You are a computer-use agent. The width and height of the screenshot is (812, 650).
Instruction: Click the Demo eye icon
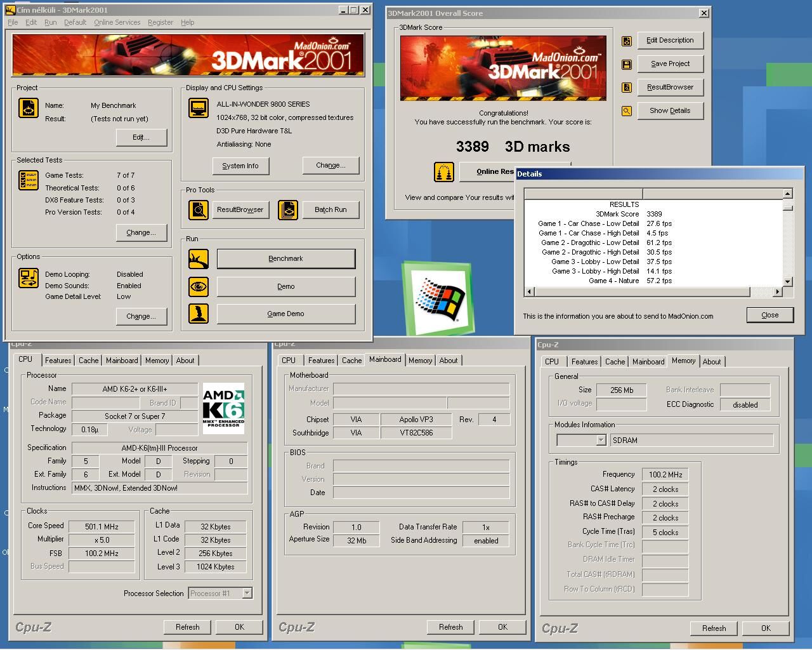(x=199, y=286)
